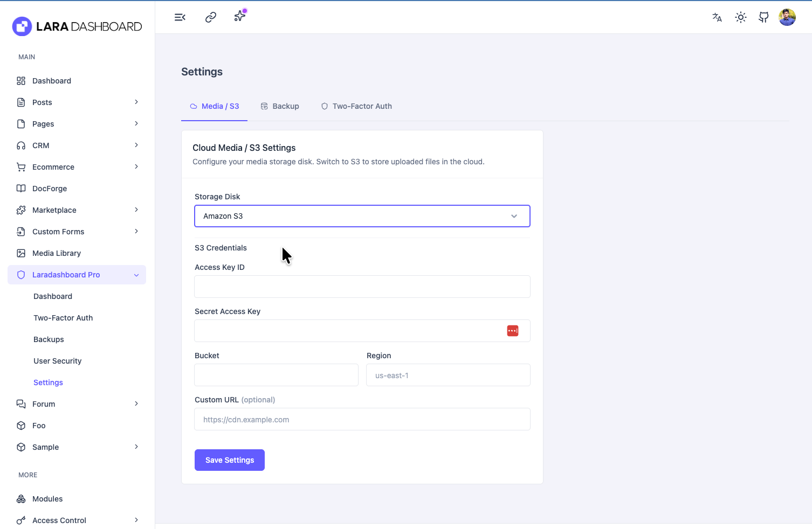Open the GitHub icon link
This screenshot has width=812, height=529.
point(763,17)
